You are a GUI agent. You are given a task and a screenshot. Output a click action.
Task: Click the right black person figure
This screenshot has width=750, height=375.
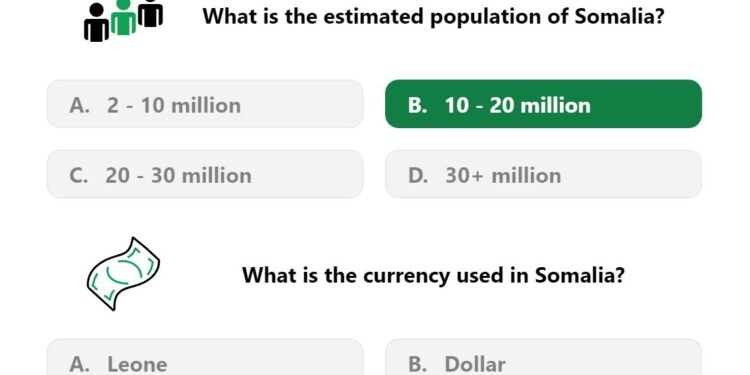coord(151,13)
